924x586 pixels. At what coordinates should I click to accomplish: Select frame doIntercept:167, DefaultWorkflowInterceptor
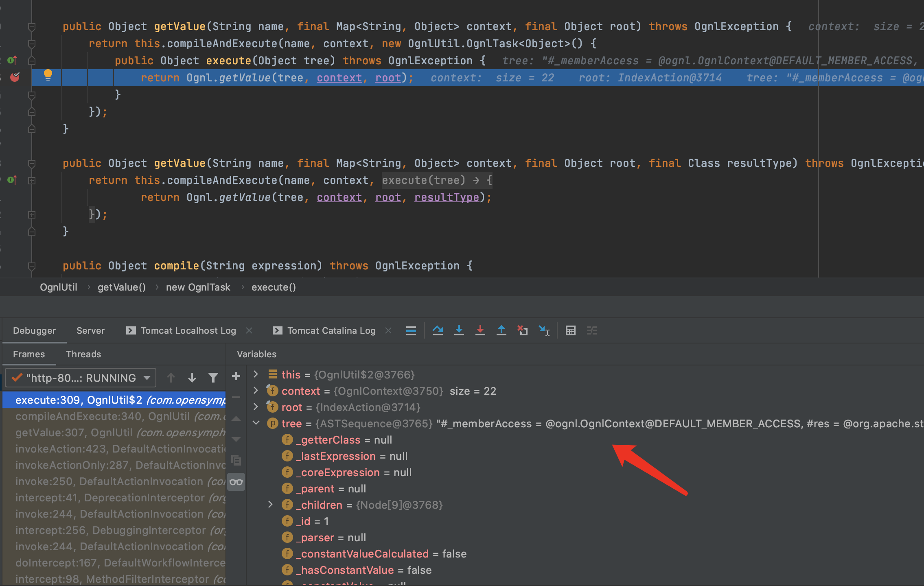114,563
